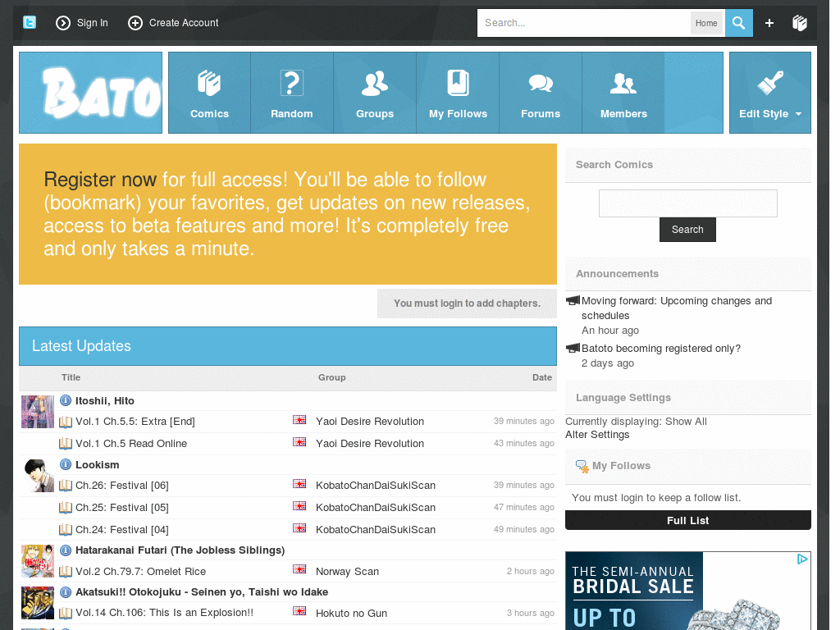The height and width of the screenshot is (630, 840).
Task: Go to the Groups page
Action: pyautogui.click(x=375, y=93)
